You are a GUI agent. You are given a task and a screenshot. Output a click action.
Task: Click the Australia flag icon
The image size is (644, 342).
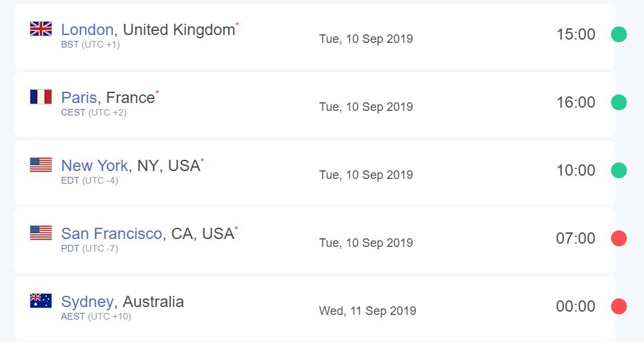pos(41,301)
